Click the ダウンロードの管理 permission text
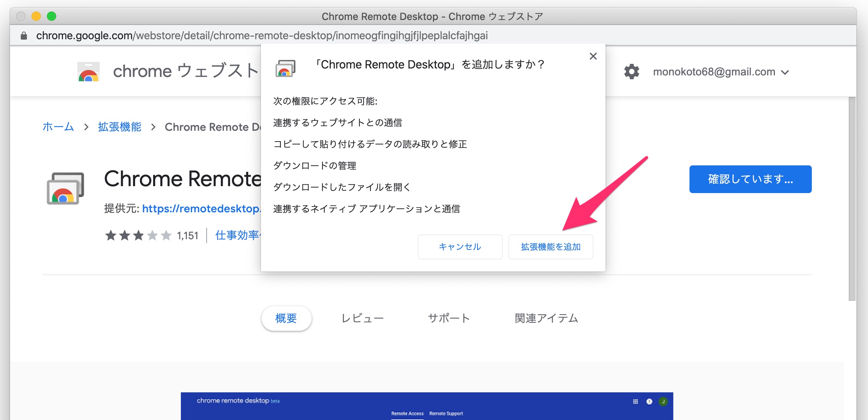The height and width of the screenshot is (420, 868). pyautogui.click(x=315, y=166)
